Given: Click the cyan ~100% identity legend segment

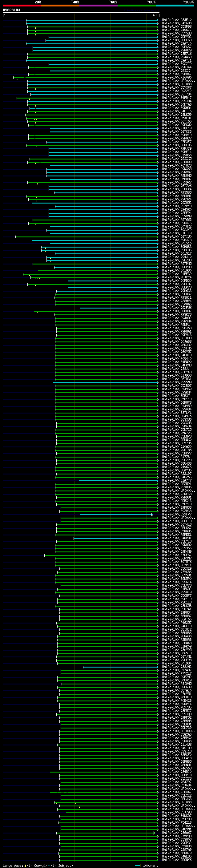Looking at the screenshot, I should click(175, 6).
